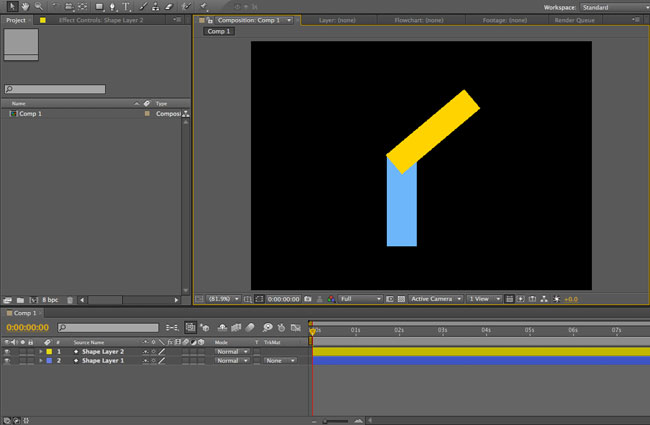Switch to the Render Queue tab

[575, 20]
